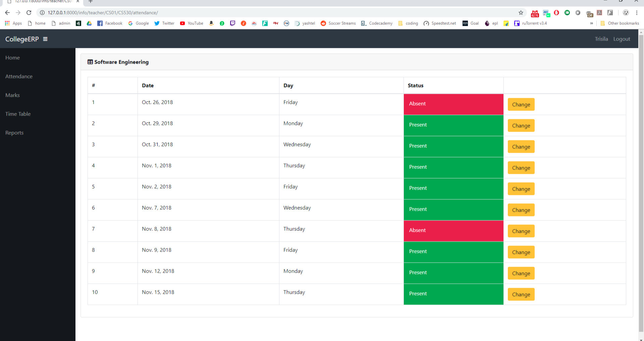This screenshot has width=644, height=341.
Task: Open the Codecademy bookmark
Action: coord(377,23)
